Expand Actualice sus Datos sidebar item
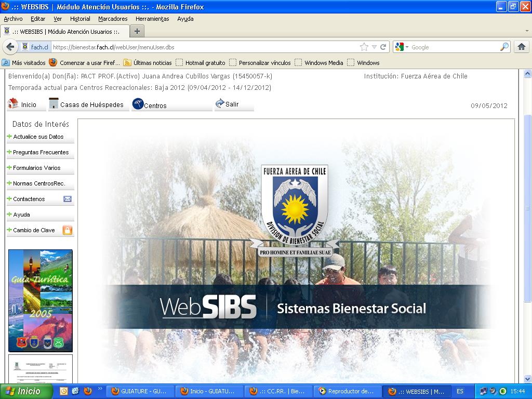 click(9, 137)
